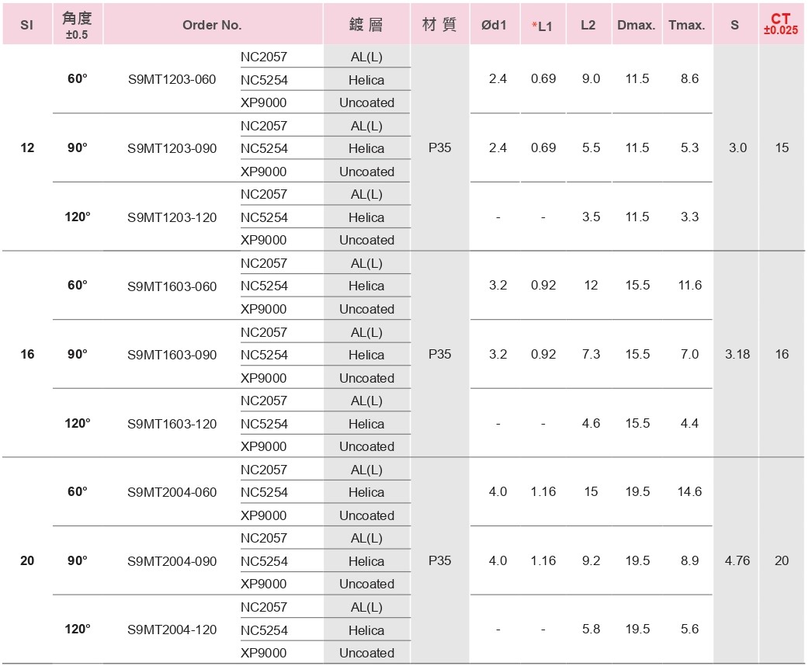
Task: Click Tmax value 4.4
Action: [690, 423]
